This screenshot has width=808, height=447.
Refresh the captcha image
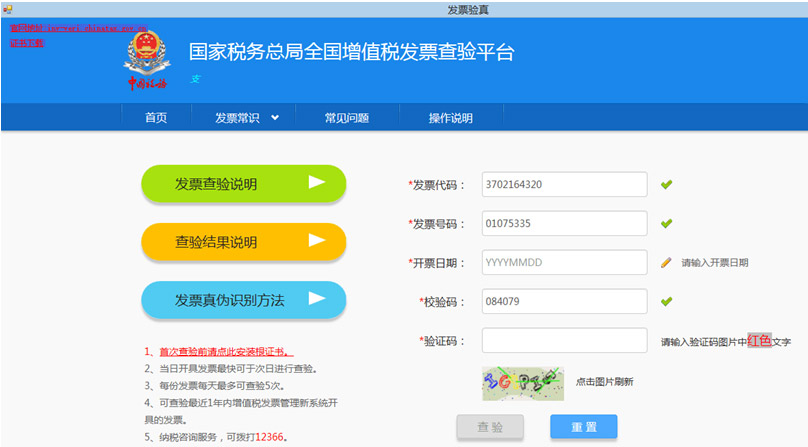[x=523, y=383]
